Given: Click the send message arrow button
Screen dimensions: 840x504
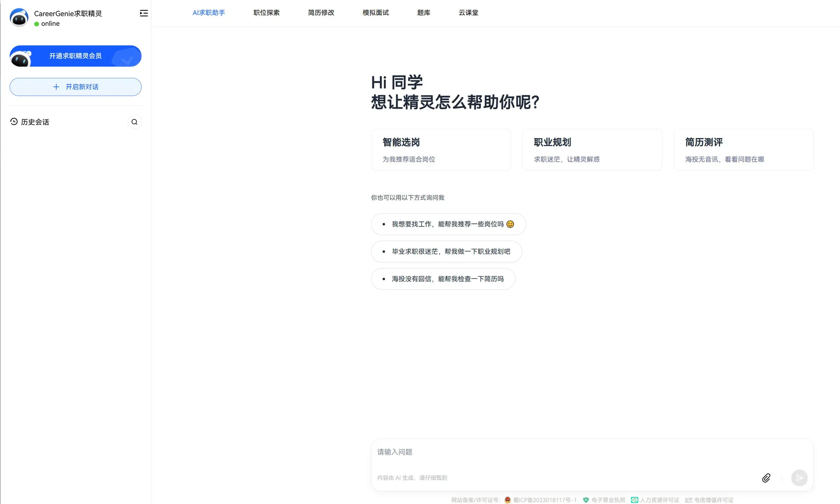Looking at the screenshot, I should pos(799,478).
